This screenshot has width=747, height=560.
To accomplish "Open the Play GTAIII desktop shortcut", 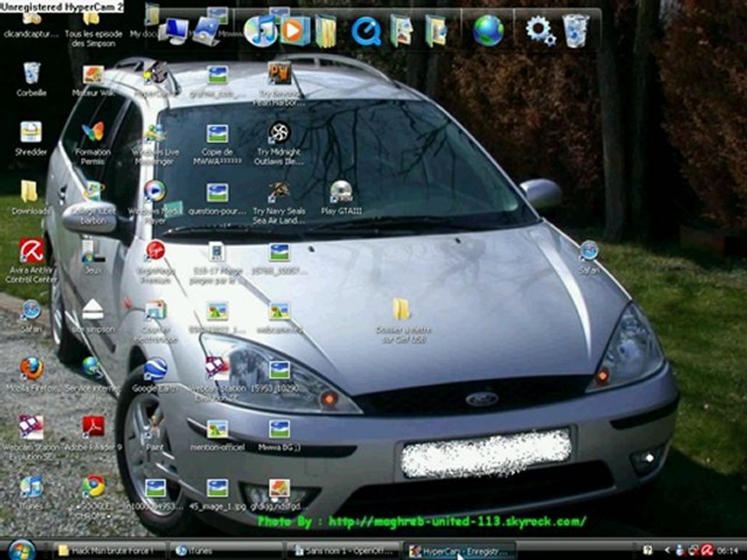I will click(x=341, y=197).
